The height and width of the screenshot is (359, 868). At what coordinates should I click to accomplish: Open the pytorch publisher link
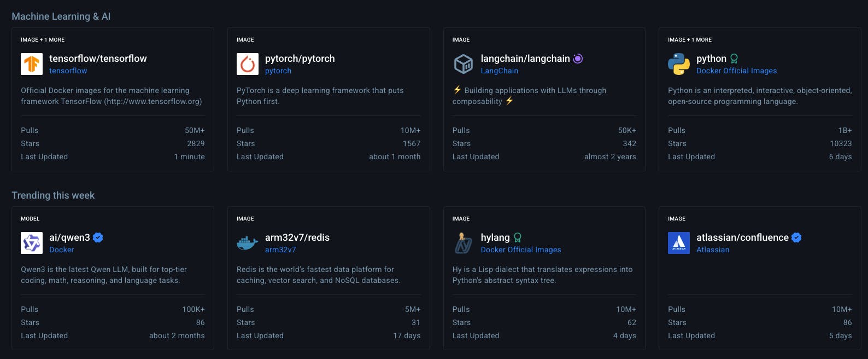(x=278, y=71)
